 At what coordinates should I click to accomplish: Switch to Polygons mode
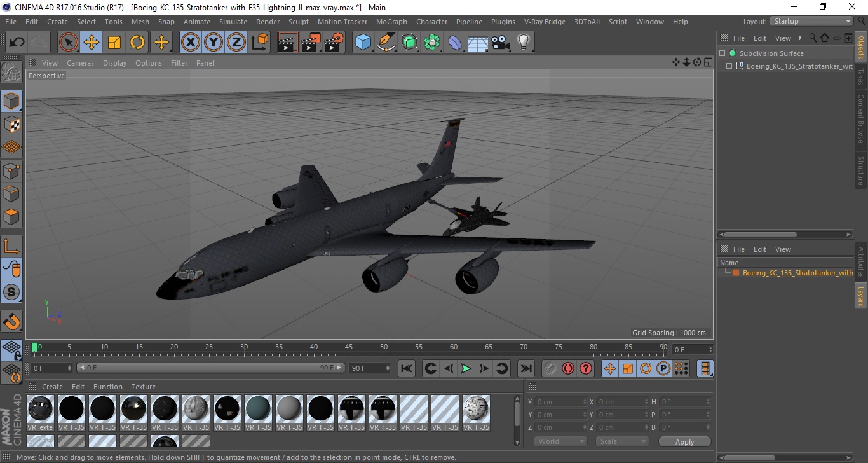click(11, 216)
